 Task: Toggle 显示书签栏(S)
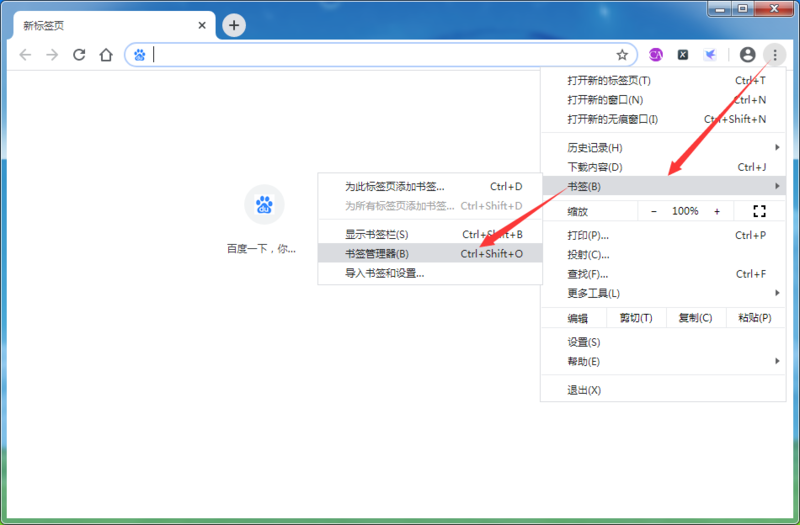[x=430, y=234]
